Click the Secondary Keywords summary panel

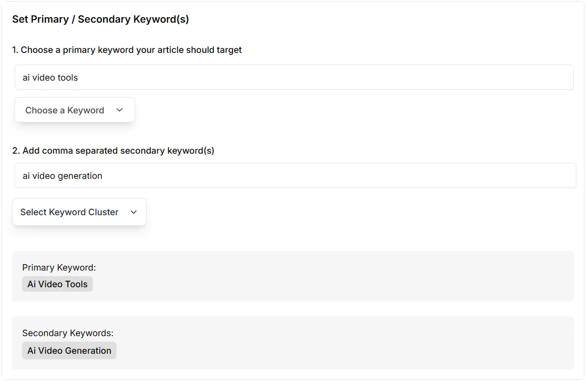click(293, 342)
